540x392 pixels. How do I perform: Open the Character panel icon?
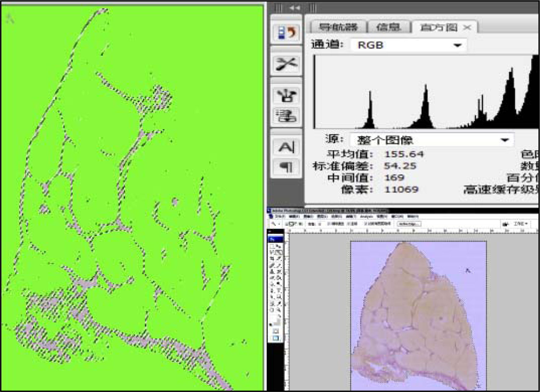[x=286, y=147]
